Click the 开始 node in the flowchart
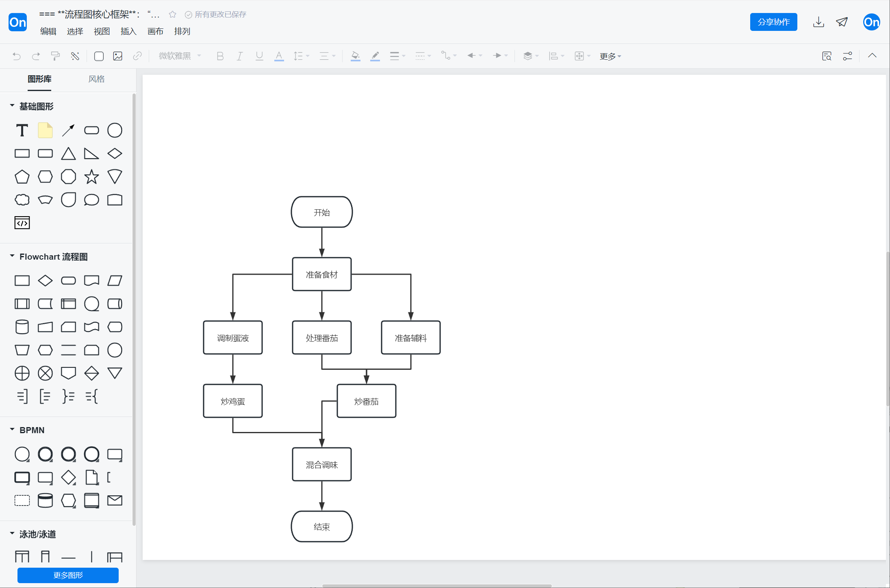Screen dimensions: 890x588 tap(321, 212)
